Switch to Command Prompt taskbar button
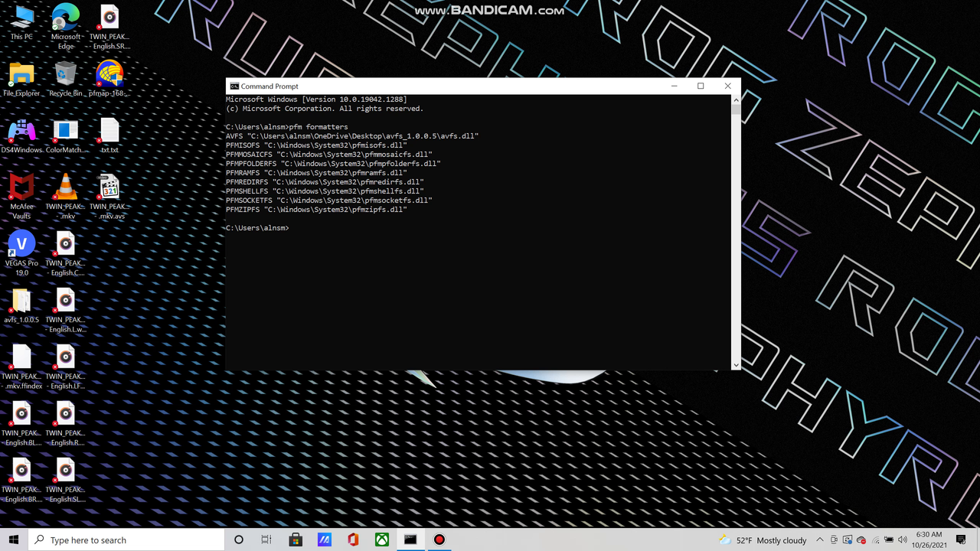Image resolution: width=980 pixels, height=551 pixels. tap(410, 540)
